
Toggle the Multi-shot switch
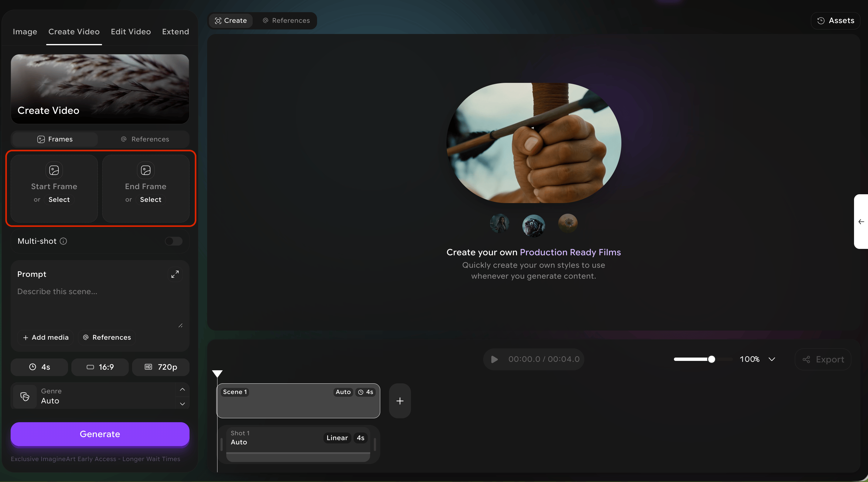[173, 241]
